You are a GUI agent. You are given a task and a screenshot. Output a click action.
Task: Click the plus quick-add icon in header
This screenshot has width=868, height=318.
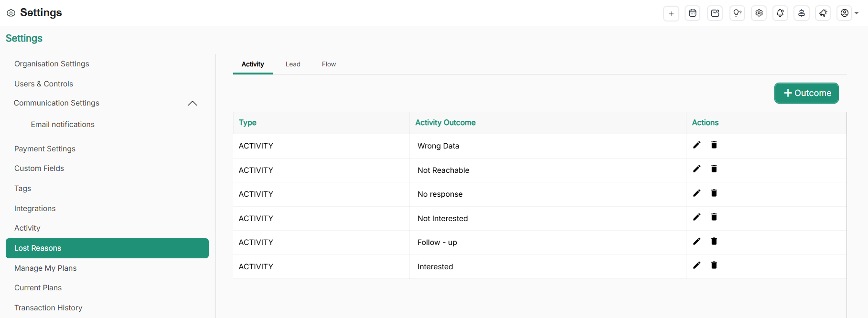[x=671, y=13]
